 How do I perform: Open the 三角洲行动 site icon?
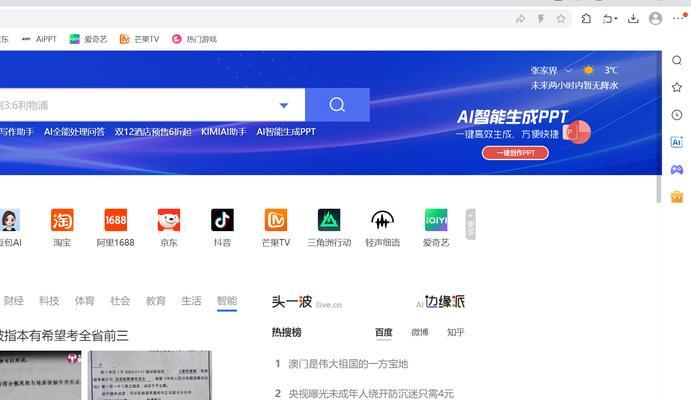[x=329, y=220]
